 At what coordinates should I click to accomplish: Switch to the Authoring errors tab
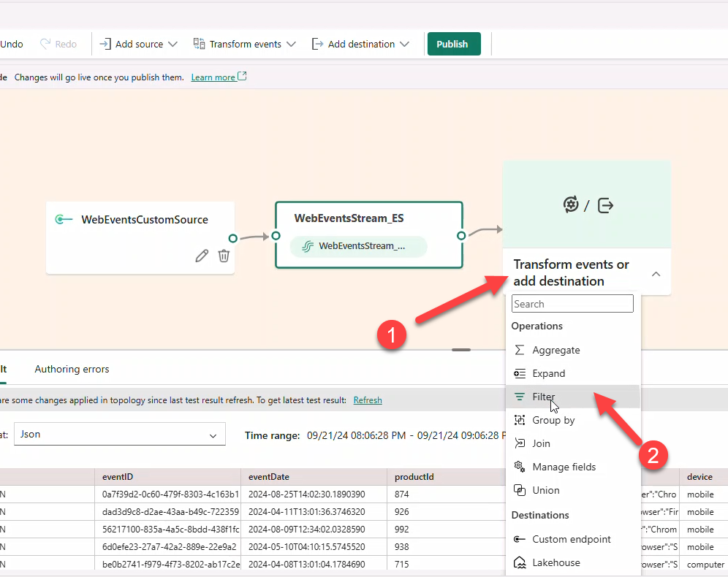(x=72, y=369)
